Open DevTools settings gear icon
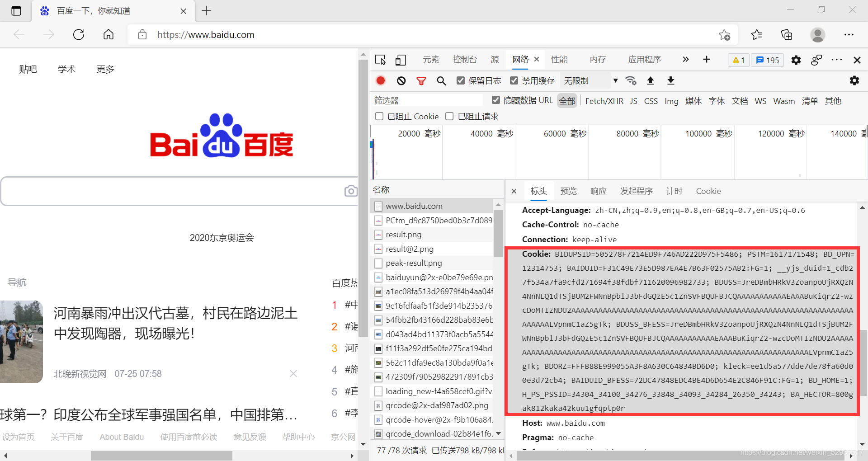The height and width of the screenshot is (461, 868). click(x=796, y=60)
